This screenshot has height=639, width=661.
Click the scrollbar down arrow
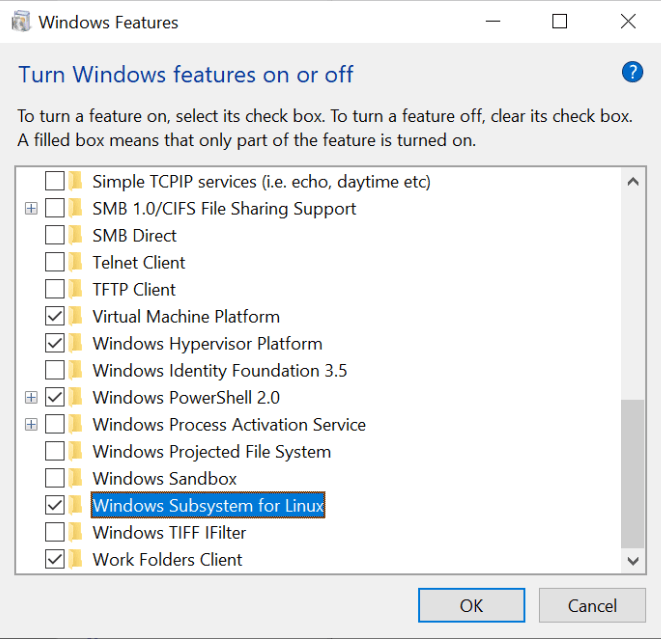[x=633, y=561]
